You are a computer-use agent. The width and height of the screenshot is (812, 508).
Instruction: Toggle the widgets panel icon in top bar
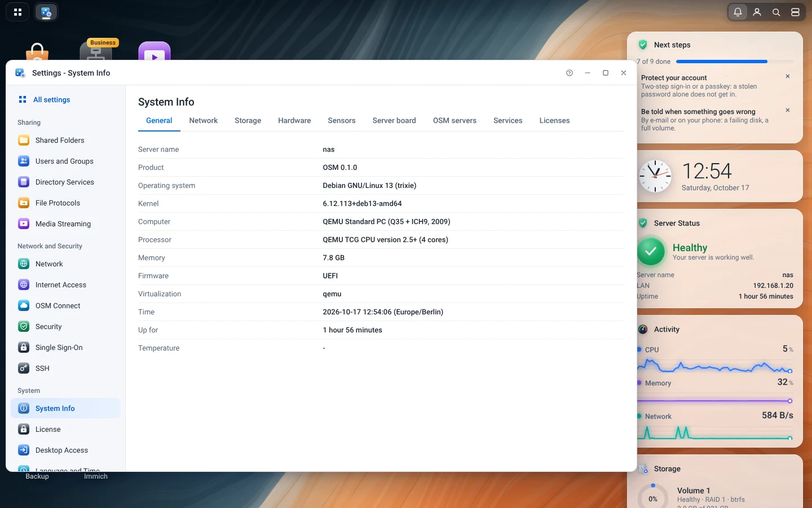tap(795, 12)
